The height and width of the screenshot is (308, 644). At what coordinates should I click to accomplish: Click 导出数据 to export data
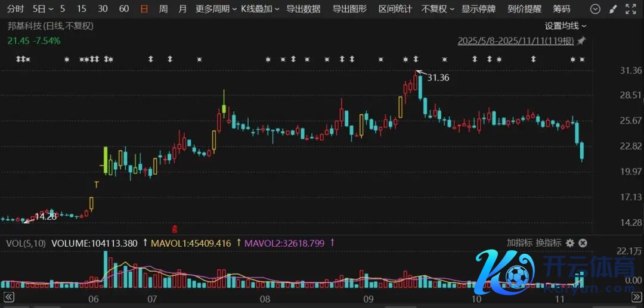[x=303, y=9]
